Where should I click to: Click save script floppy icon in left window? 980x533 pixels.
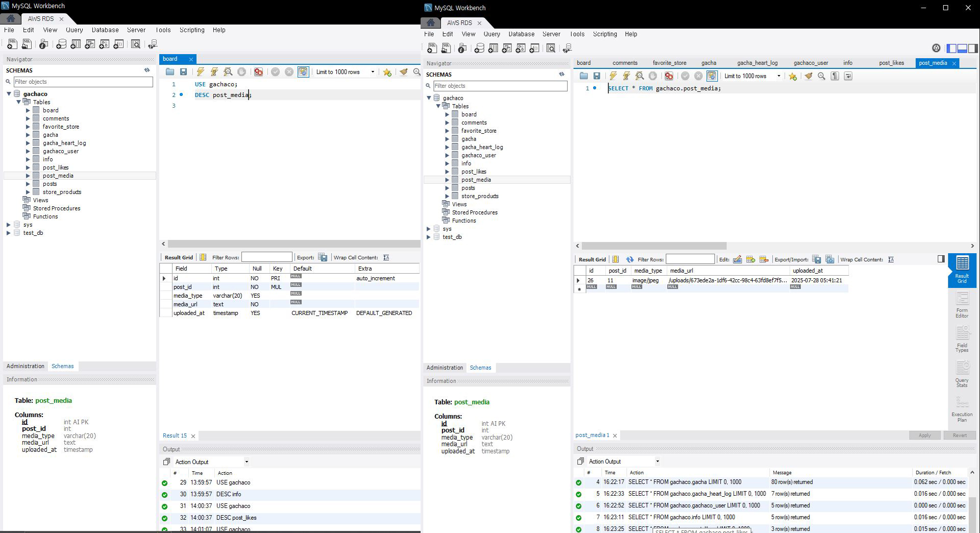point(184,72)
